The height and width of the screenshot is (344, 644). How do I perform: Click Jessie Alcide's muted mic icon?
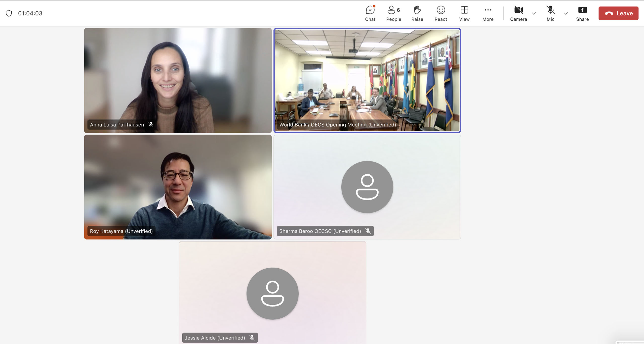tap(252, 338)
